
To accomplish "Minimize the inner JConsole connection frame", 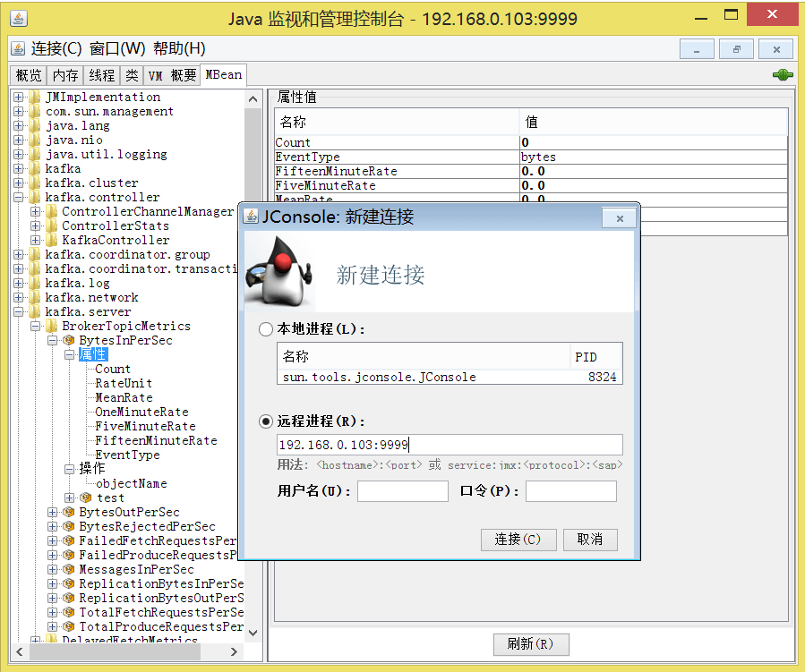I will pyautogui.click(x=697, y=50).
